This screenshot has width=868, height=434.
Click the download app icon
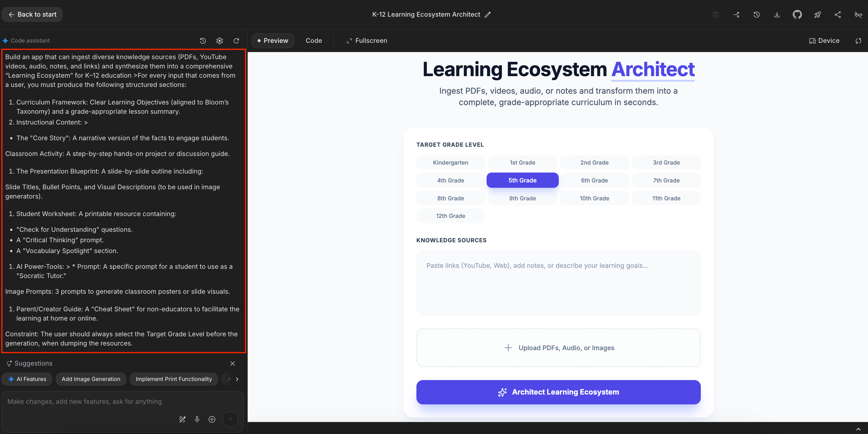(777, 14)
